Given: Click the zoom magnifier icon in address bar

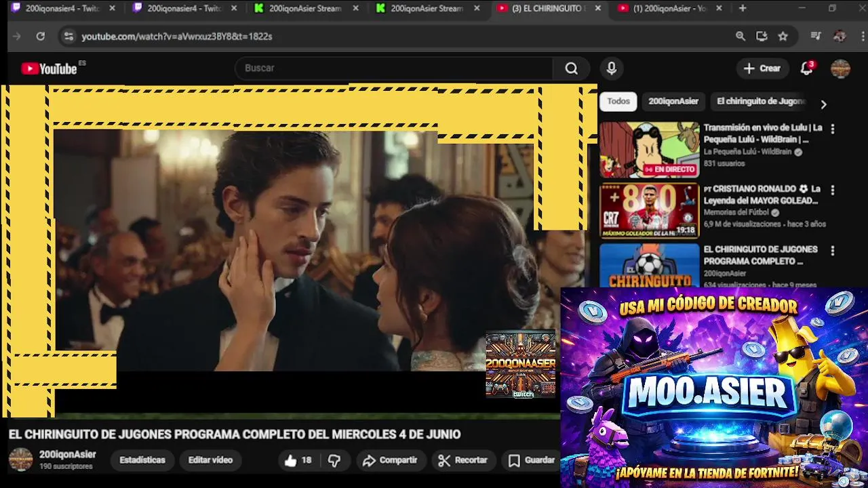Looking at the screenshot, I should pos(741,37).
